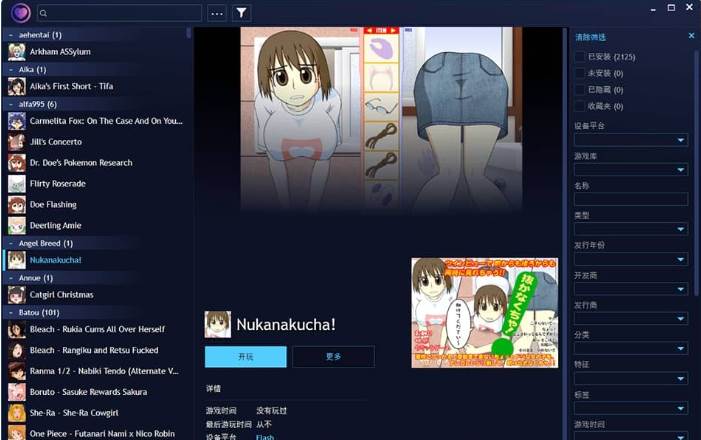Select Carmelita Fox: On The Case entry
This screenshot has width=701, height=440.
click(106, 121)
